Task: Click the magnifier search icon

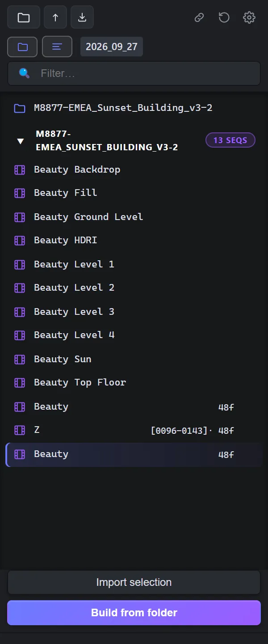Action: (24, 73)
